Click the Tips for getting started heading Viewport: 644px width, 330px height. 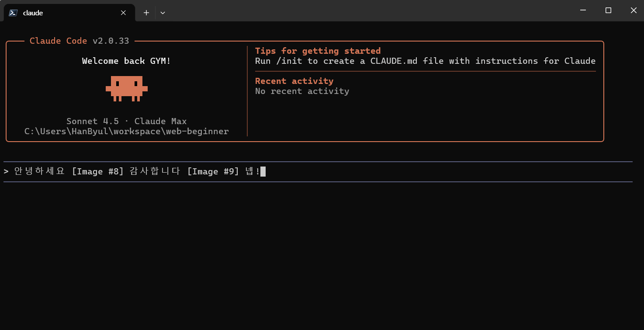click(x=318, y=51)
